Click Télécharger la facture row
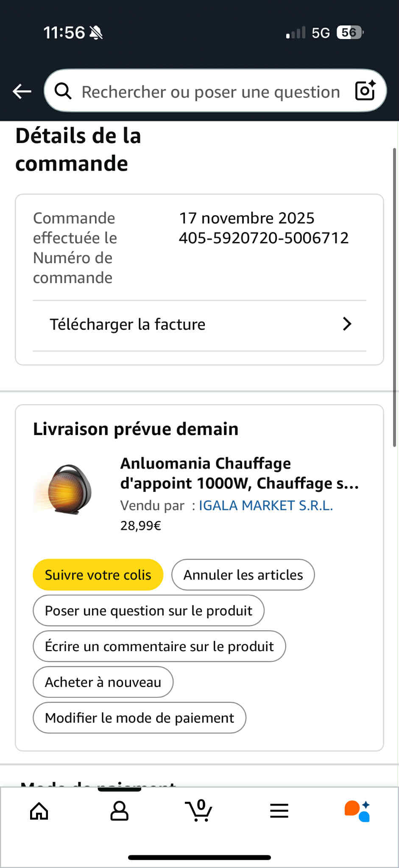The image size is (399, 868). [x=127, y=325]
